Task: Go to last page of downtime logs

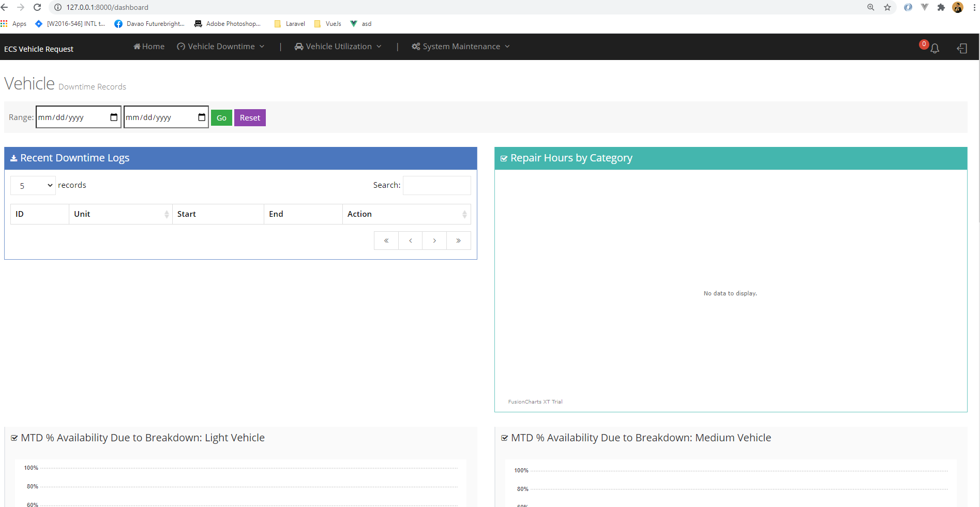Action: click(459, 241)
